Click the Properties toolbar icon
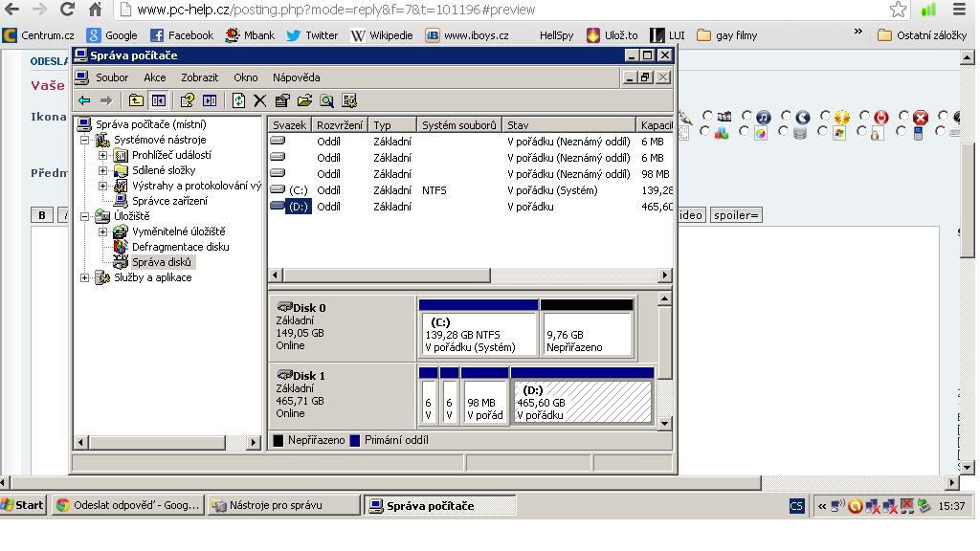 (x=281, y=100)
